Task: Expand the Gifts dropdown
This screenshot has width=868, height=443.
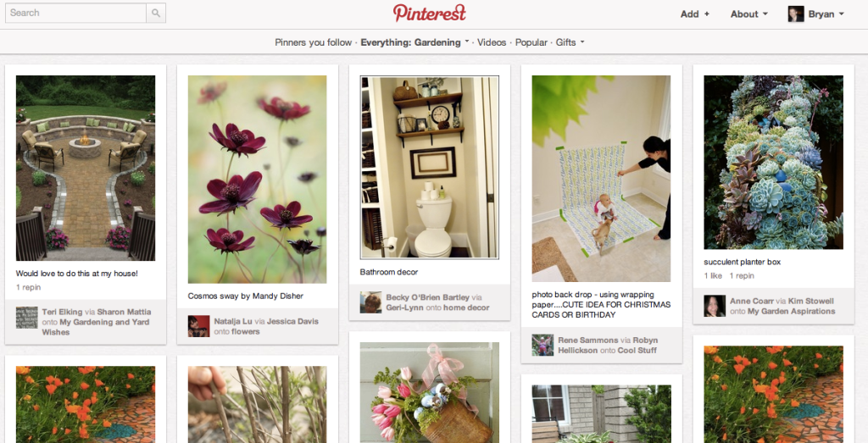Action: point(570,42)
